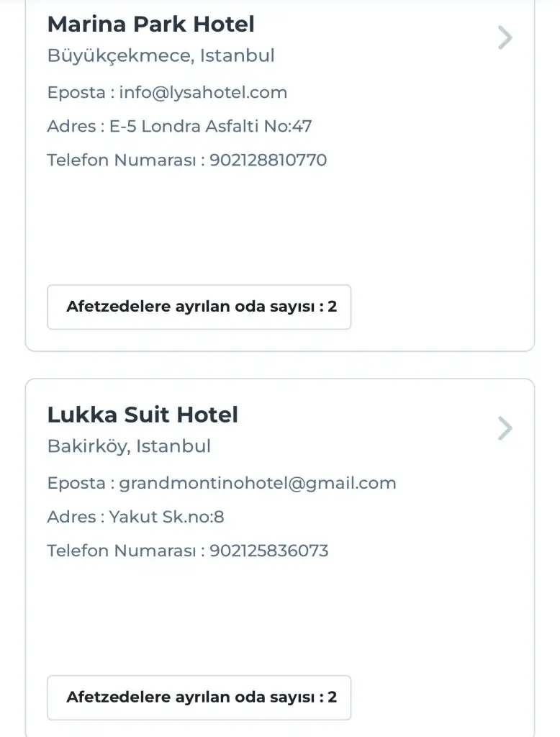Image resolution: width=560 pixels, height=737 pixels.
Task: Email info@lysahotel.com address
Action: [x=203, y=93]
